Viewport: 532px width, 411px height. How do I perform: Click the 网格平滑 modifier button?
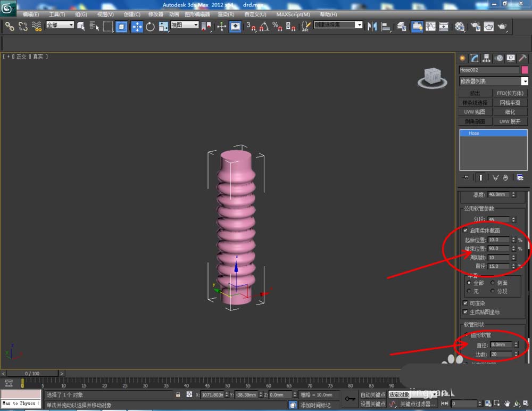point(510,103)
